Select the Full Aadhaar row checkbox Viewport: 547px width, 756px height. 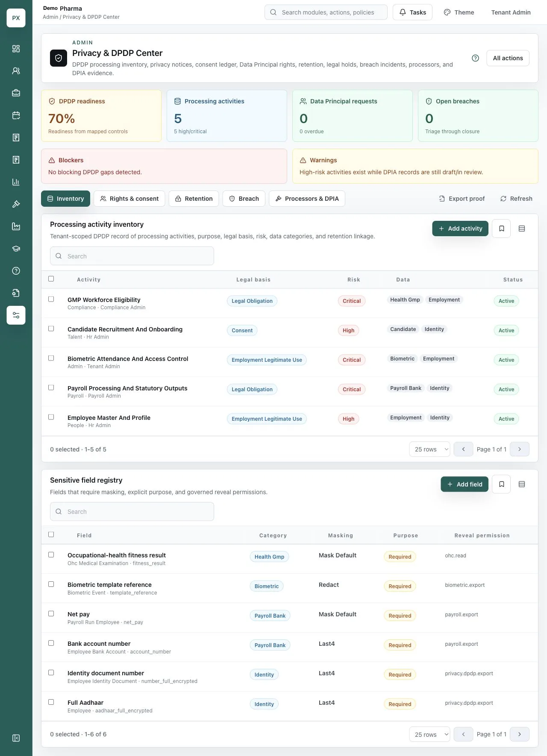point(51,702)
